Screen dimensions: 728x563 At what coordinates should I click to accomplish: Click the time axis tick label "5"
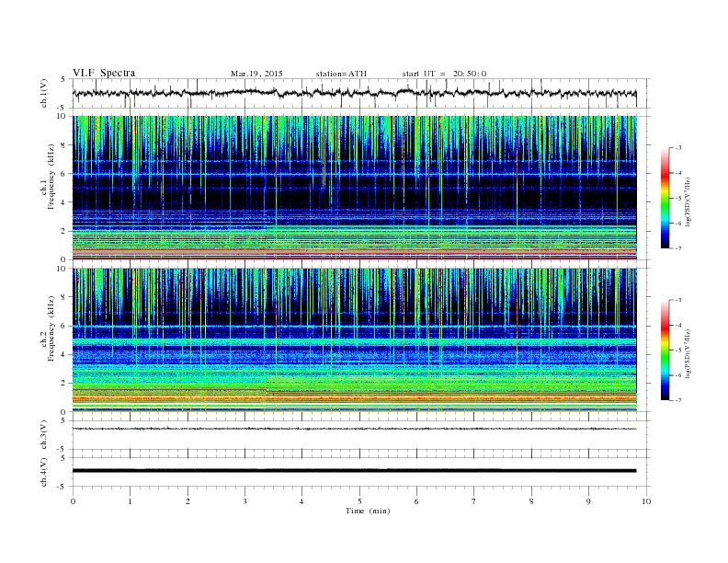pyautogui.click(x=359, y=501)
